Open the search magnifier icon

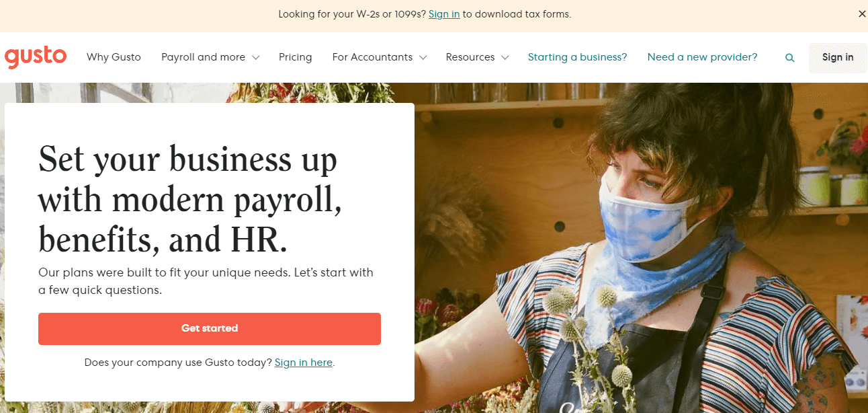point(790,58)
